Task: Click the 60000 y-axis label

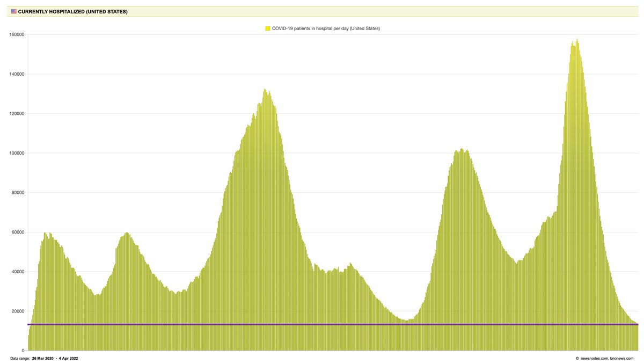Action: [18, 232]
